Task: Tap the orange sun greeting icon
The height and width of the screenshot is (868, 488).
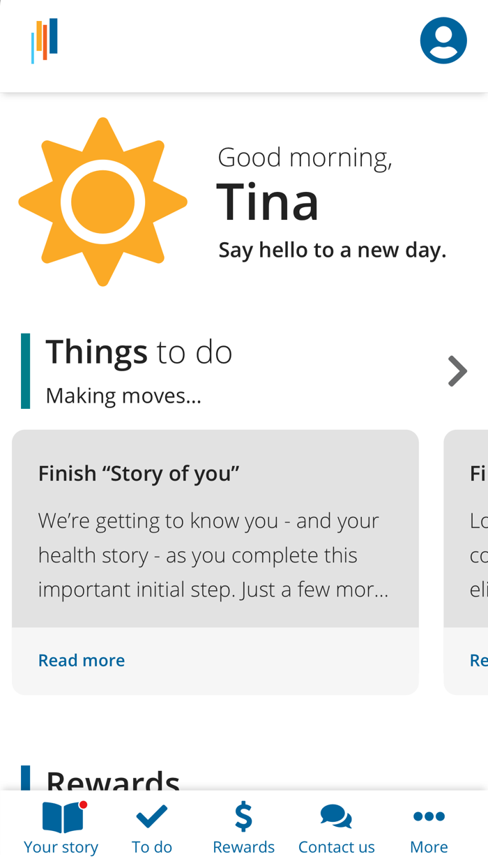Action: point(103,202)
